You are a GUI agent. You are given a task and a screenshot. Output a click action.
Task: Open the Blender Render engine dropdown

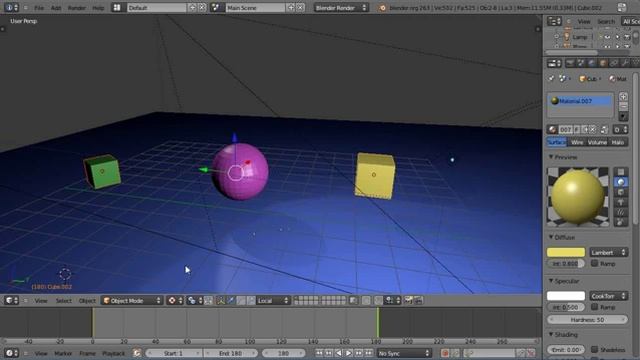[341, 7]
